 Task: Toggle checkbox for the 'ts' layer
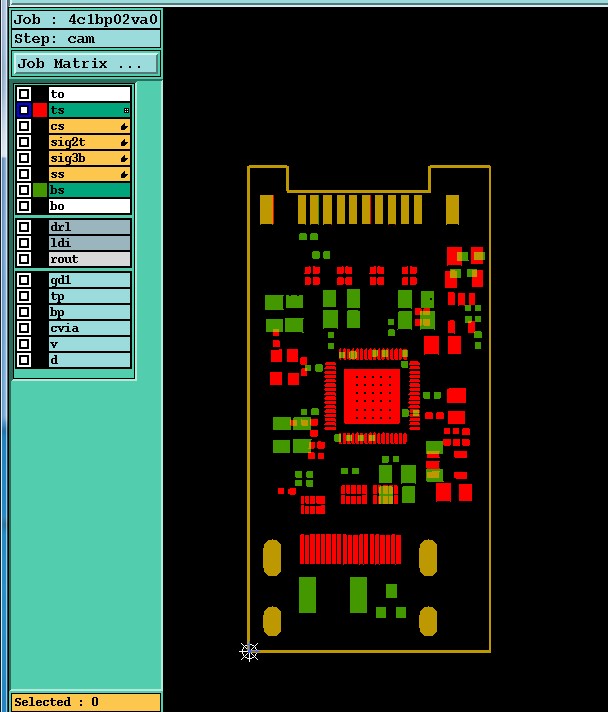point(24,110)
